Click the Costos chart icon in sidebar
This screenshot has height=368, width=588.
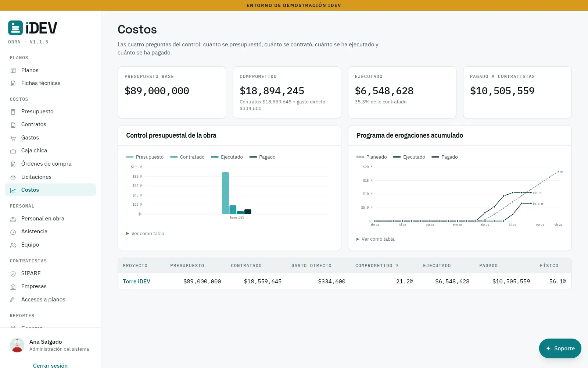click(13, 190)
